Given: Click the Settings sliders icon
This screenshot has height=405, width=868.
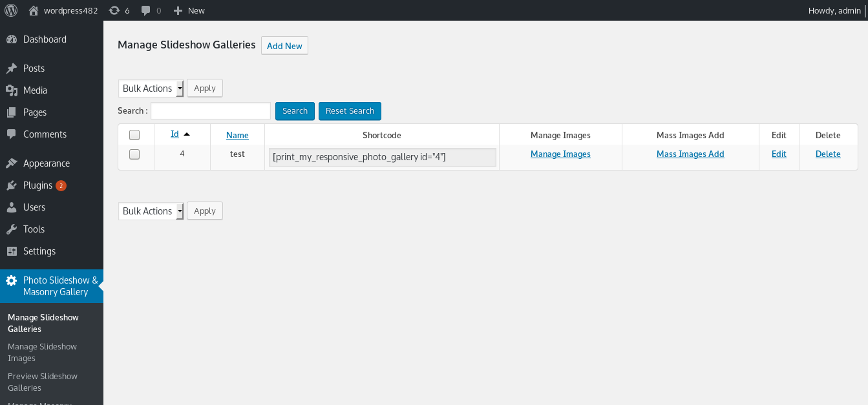Looking at the screenshot, I should 12,251.
